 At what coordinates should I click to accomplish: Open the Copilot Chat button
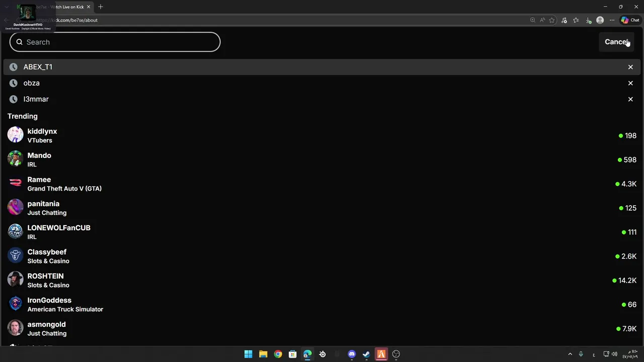[630, 20]
